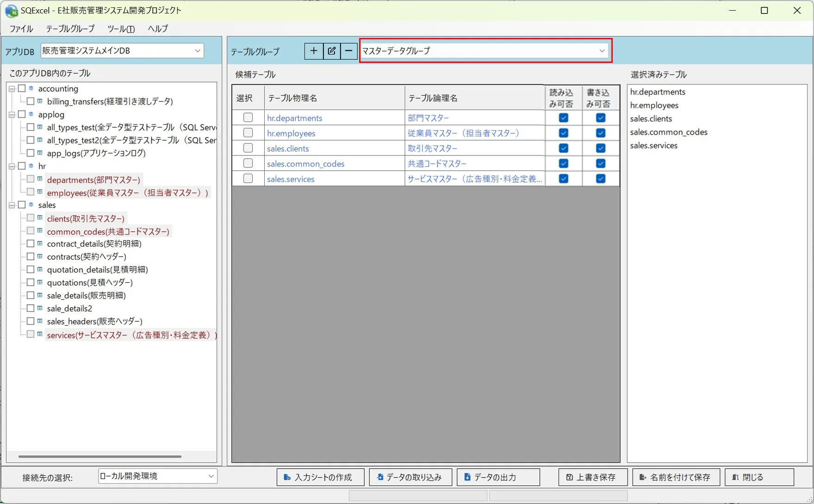The height and width of the screenshot is (504, 814).
Task: Click the SQExcel app icon in title bar
Action: click(12, 11)
